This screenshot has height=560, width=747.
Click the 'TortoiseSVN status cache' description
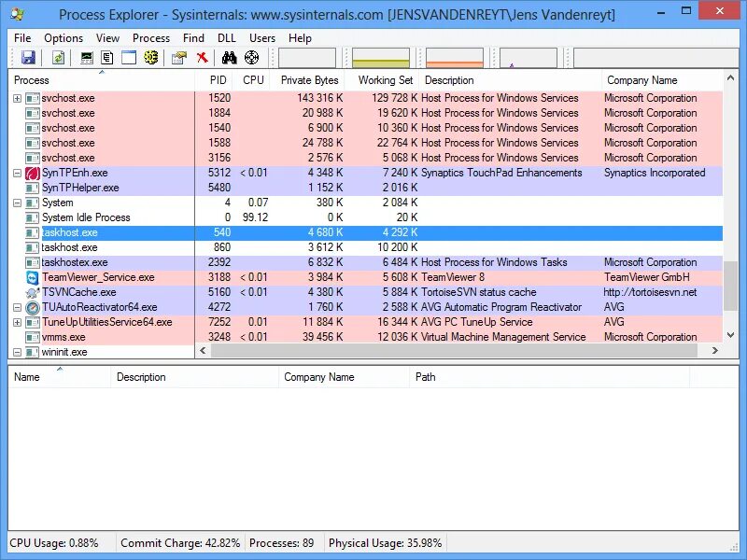click(x=478, y=292)
